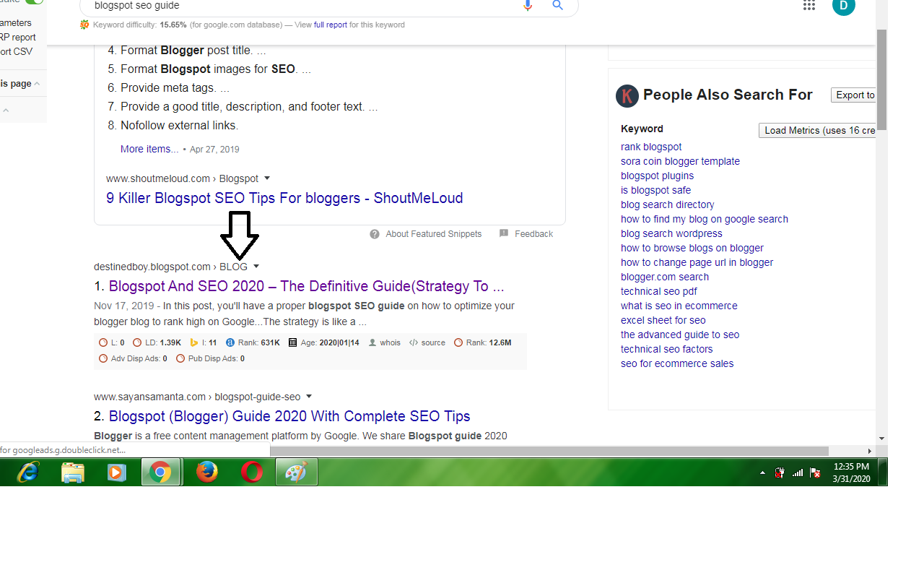
Task: Open 'the advanced guide to seo' keyword
Action: pos(680,335)
